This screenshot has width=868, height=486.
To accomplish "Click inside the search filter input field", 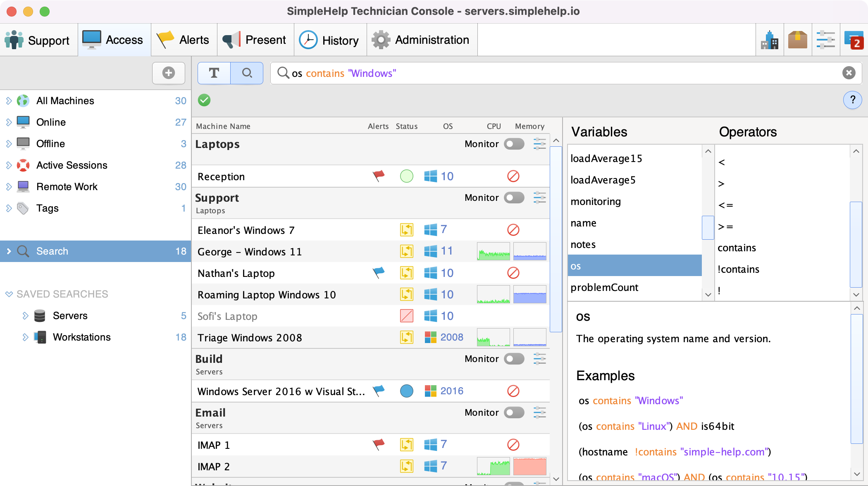I will pos(566,73).
